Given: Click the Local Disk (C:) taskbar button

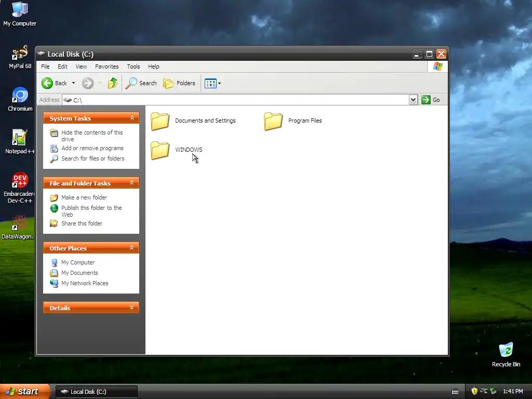Looking at the screenshot, I should (x=96, y=392).
